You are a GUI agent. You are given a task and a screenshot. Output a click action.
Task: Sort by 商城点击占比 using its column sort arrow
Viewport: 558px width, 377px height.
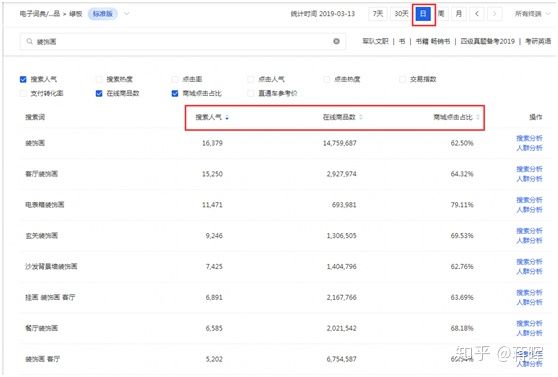click(478, 117)
